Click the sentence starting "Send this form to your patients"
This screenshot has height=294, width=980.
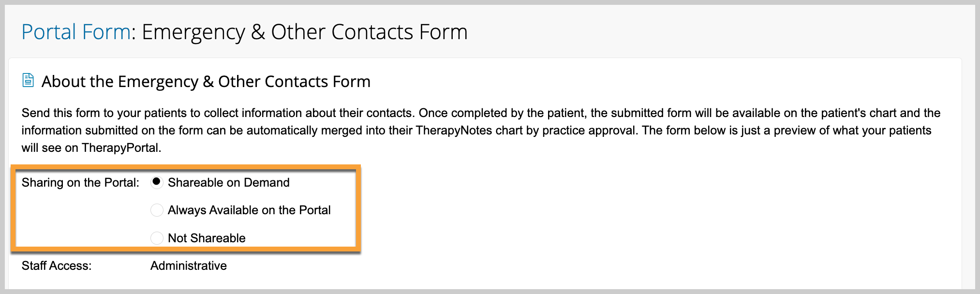tap(218, 113)
